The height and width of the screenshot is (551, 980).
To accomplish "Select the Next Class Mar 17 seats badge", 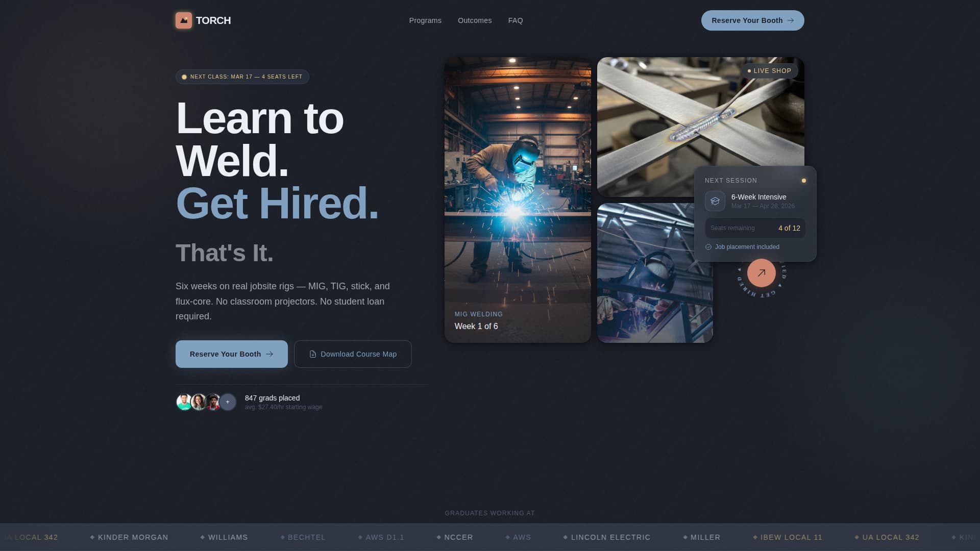I will pyautogui.click(x=242, y=77).
